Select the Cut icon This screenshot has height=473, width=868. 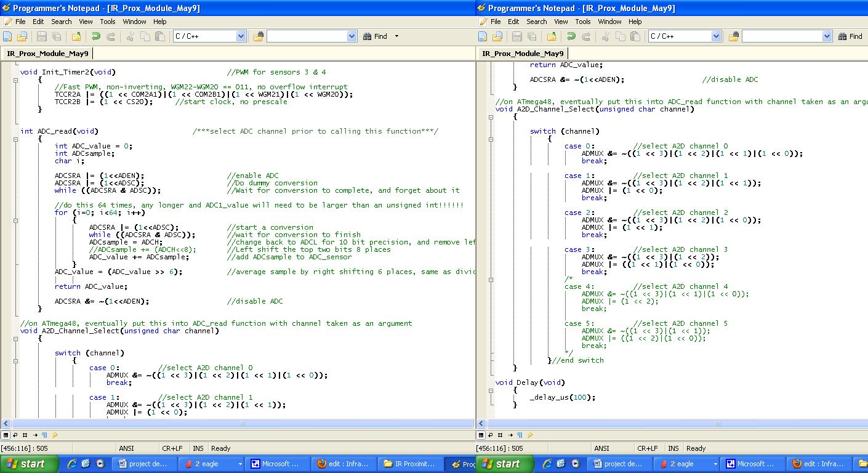click(131, 36)
